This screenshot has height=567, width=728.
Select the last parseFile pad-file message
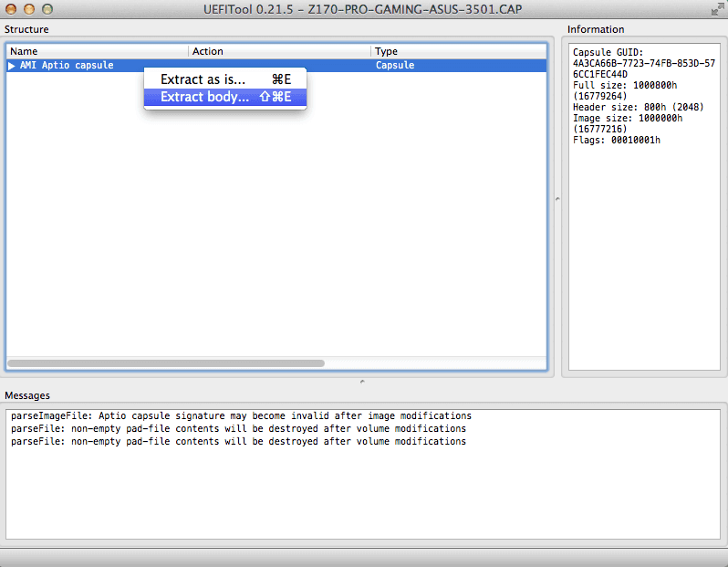[x=238, y=441]
